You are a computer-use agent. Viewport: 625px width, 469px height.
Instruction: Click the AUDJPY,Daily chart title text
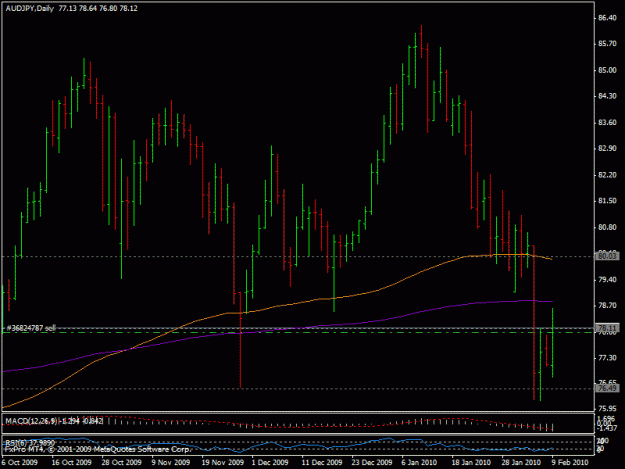29,8
